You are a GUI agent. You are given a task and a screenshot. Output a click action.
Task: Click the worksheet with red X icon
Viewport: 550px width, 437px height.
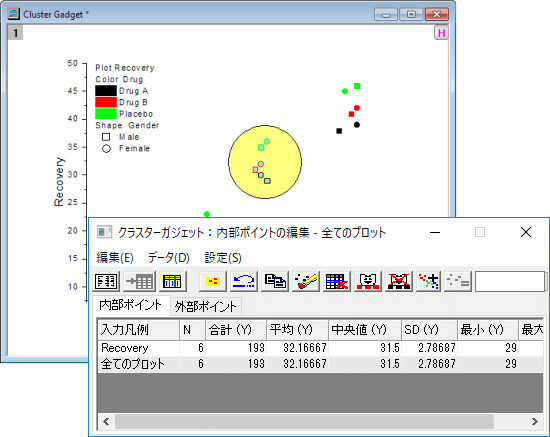[x=337, y=281]
